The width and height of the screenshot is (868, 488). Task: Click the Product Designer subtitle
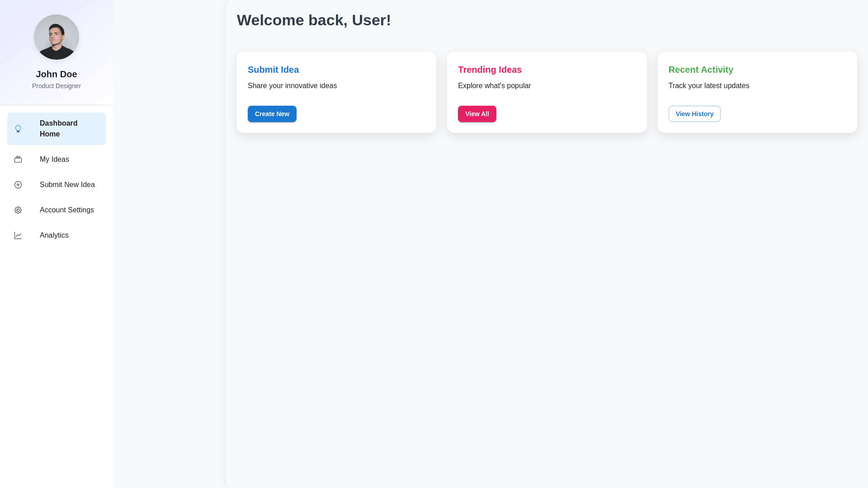coord(57,86)
